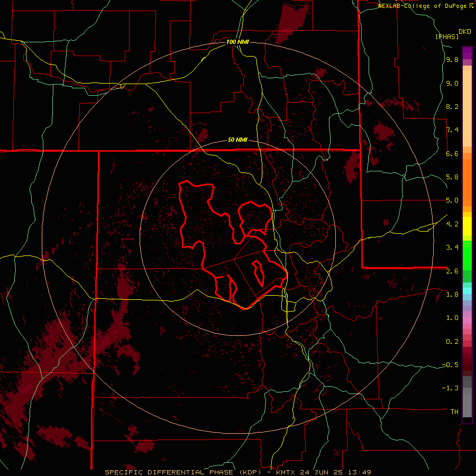Viewport: 476px width, 476px height.
Task: Pick the pink segment of color bar
Action: click(x=467, y=321)
